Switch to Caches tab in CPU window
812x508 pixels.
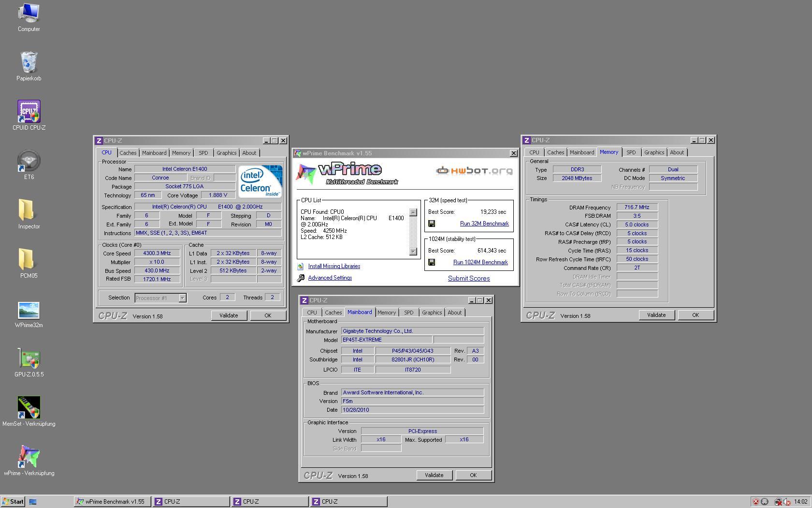[128, 153]
